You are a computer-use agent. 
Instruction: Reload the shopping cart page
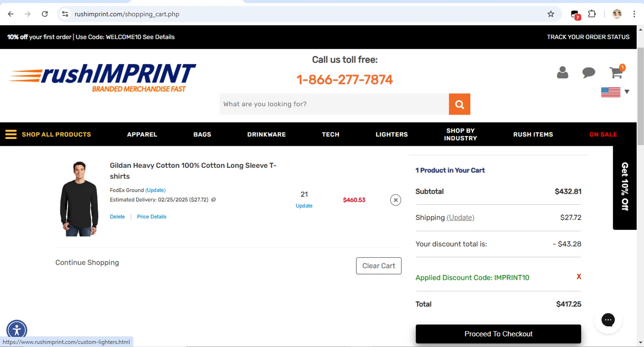click(x=45, y=14)
